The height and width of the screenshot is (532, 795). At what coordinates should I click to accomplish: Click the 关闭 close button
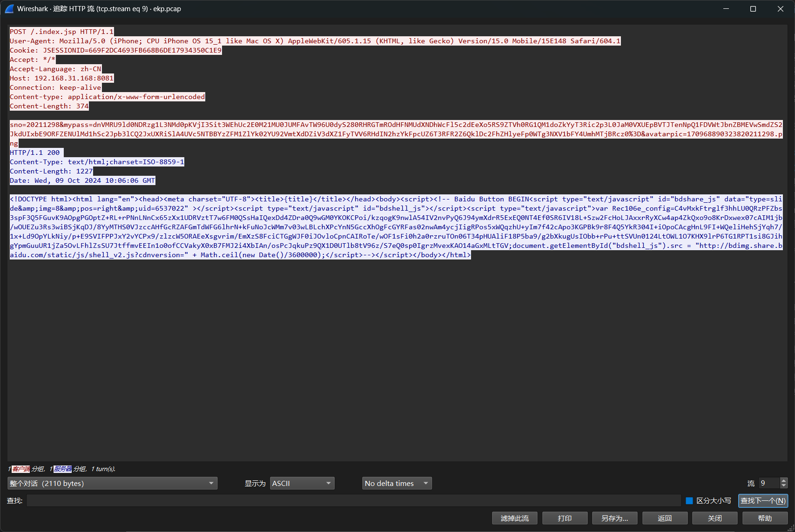[x=715, y=518]
